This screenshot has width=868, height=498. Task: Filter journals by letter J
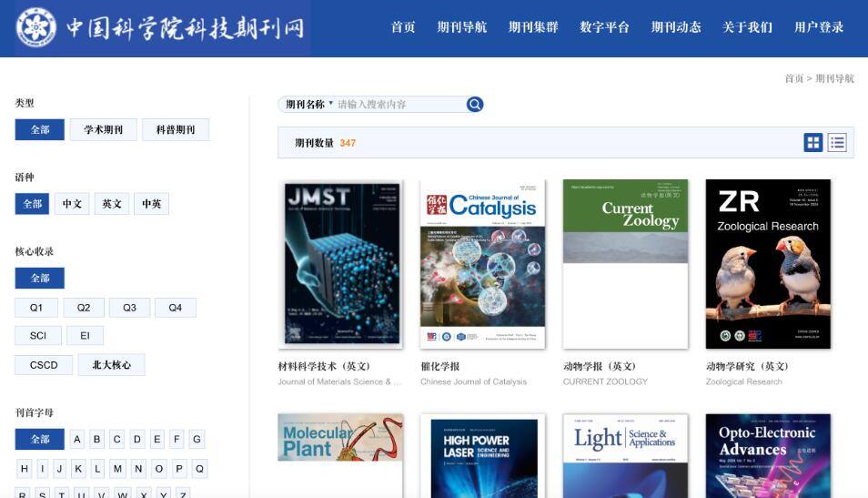[60, 469]
